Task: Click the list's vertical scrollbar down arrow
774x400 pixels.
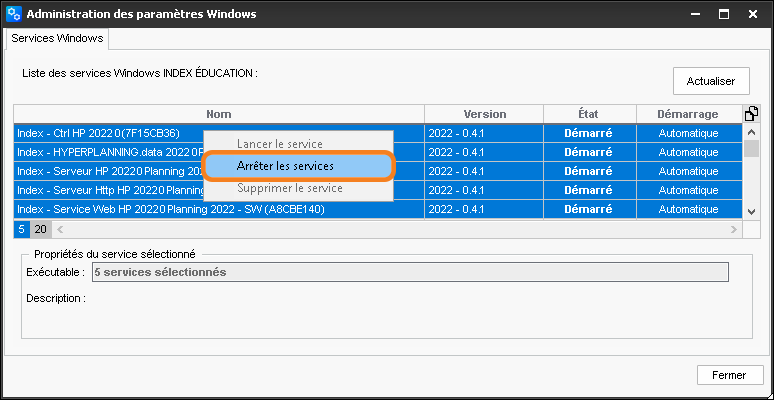Action: (x=751, y=211)
